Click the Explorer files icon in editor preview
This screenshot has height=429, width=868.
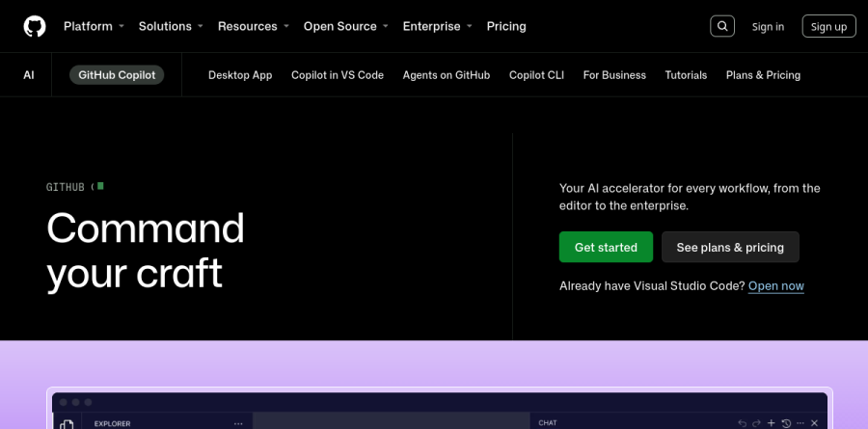tap(67, 424)
